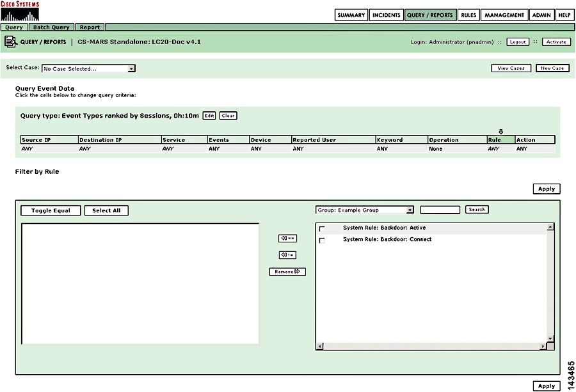Screen dimensions: 576x392
Task: Switch to the Report subtab
Action: (x=90, y=27)
